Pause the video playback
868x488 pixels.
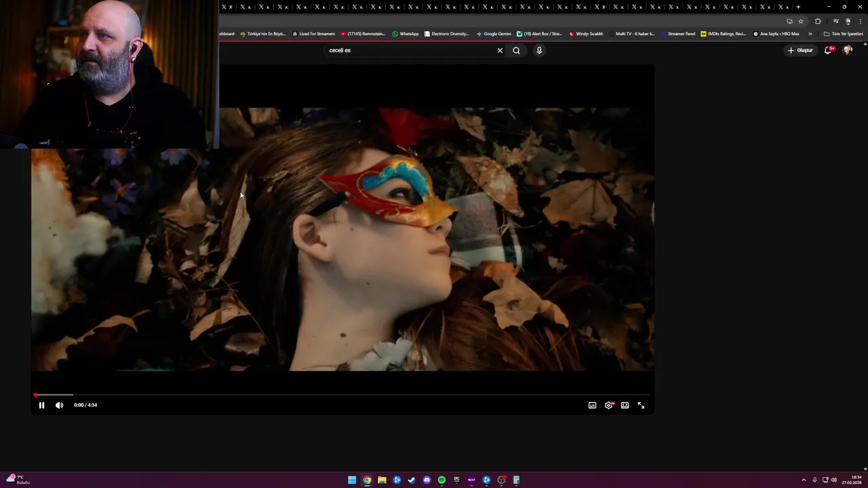(41, 405)
